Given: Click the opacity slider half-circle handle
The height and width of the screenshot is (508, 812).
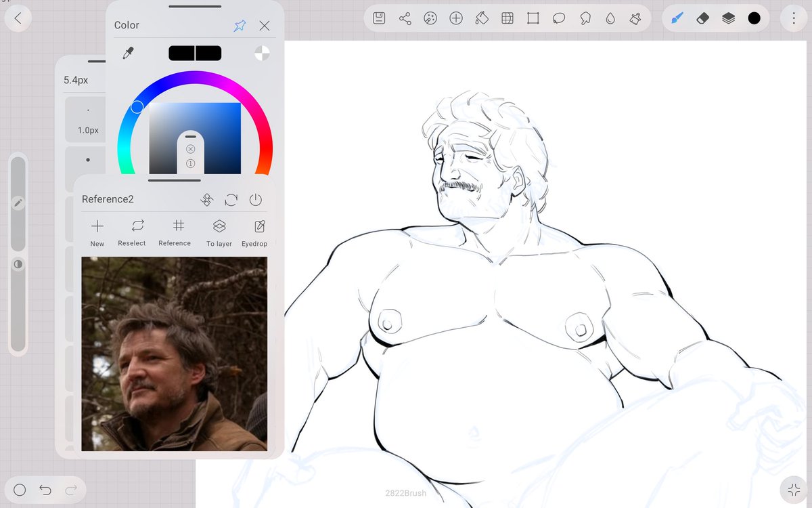Looking at the screenshot, I should pos(18,264).
